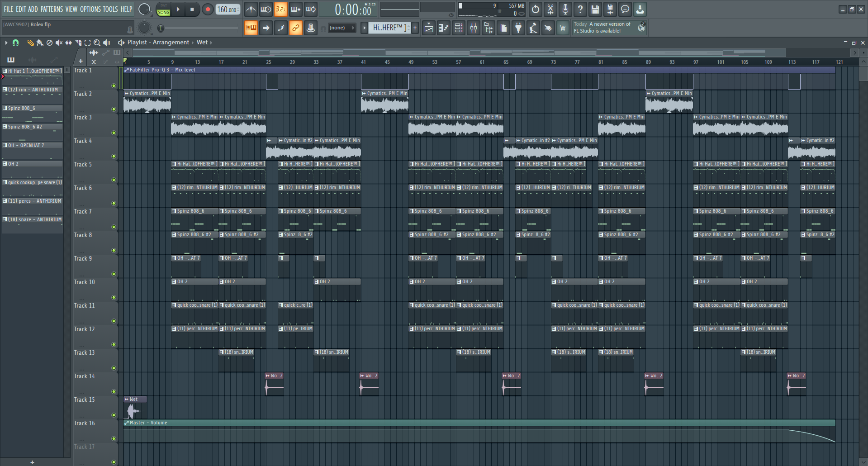This screenshot has height=466, width=868.
Task: Open the VIEW menu
Action: [x=71, y=9]
